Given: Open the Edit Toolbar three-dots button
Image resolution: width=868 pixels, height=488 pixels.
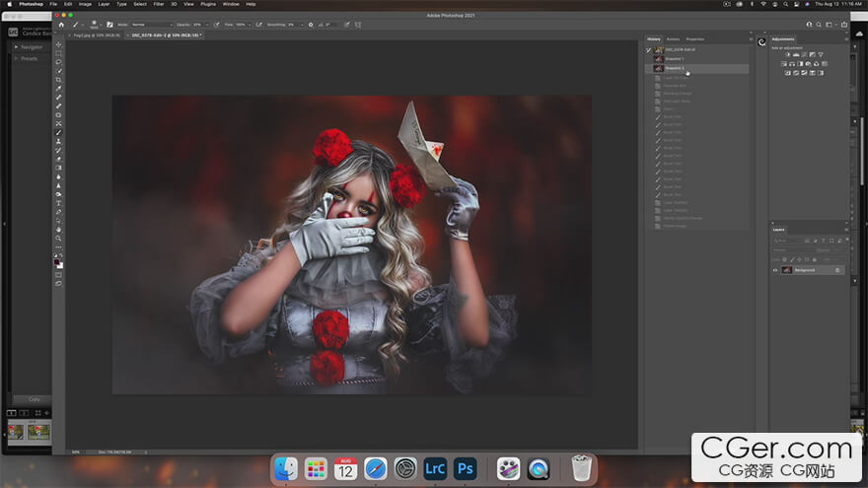Looking at the screenshot, I should 58,247.
